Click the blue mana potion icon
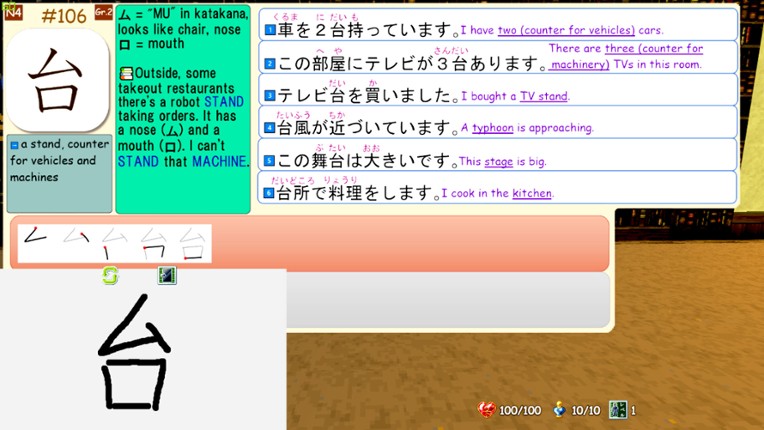 pos(561,410)
